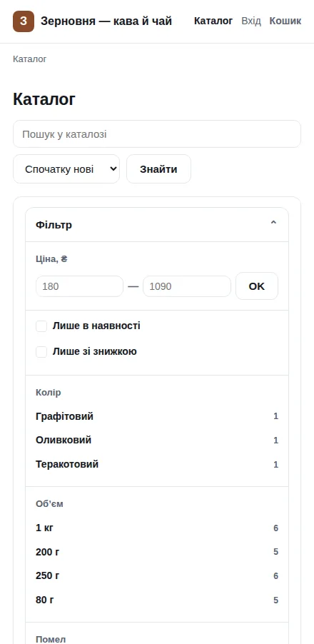Open the Кошик cart

[x=285, y=21]
